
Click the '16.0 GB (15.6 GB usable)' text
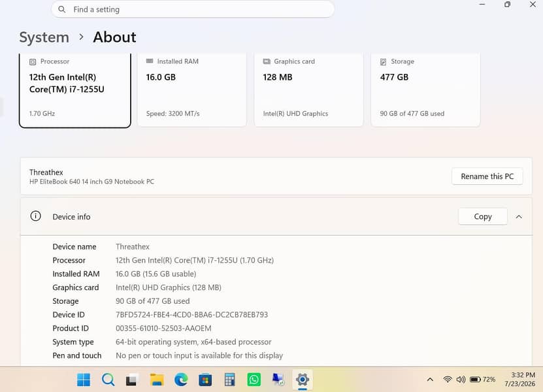point(156,274)
